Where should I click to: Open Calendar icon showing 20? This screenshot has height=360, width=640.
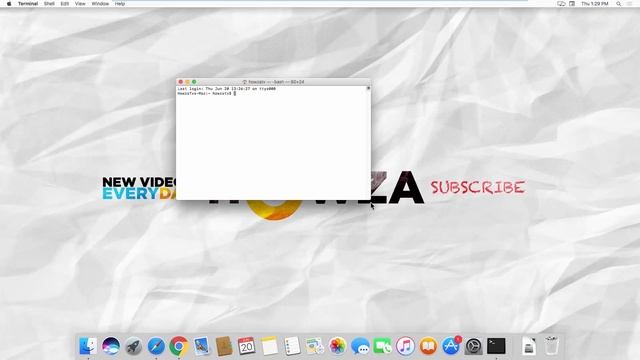tap(247, 346)
